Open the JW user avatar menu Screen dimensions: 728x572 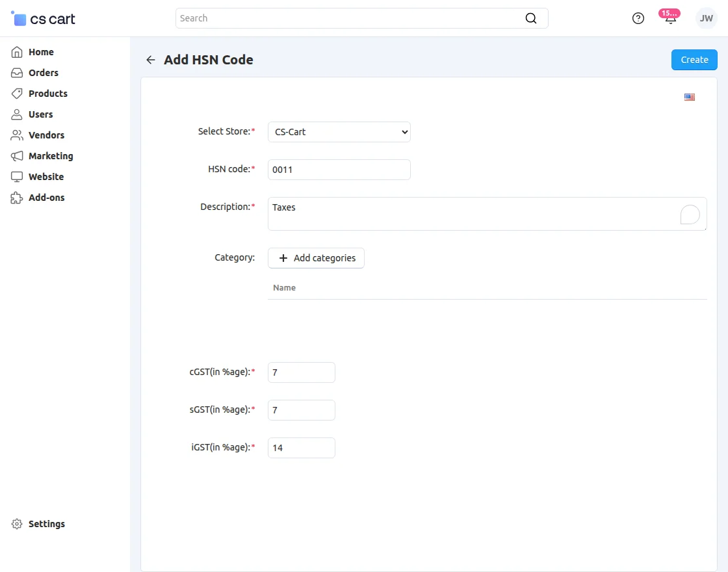(707, 18)
